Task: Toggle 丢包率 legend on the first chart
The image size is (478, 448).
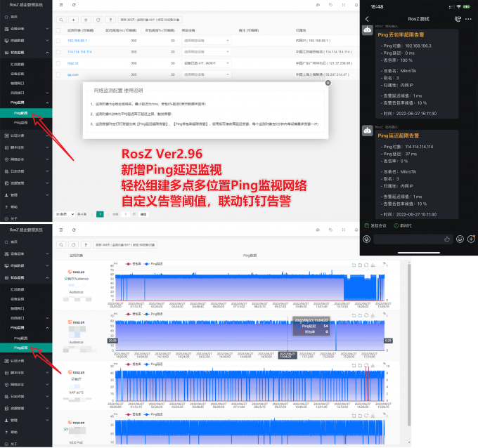Action: coord(133,264)
